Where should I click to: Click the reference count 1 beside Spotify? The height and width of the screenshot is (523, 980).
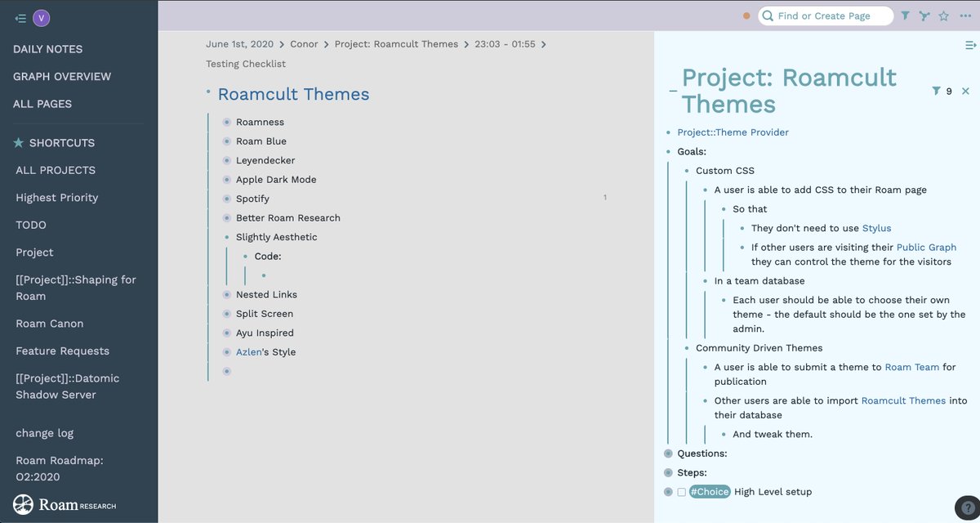point(605,198)
